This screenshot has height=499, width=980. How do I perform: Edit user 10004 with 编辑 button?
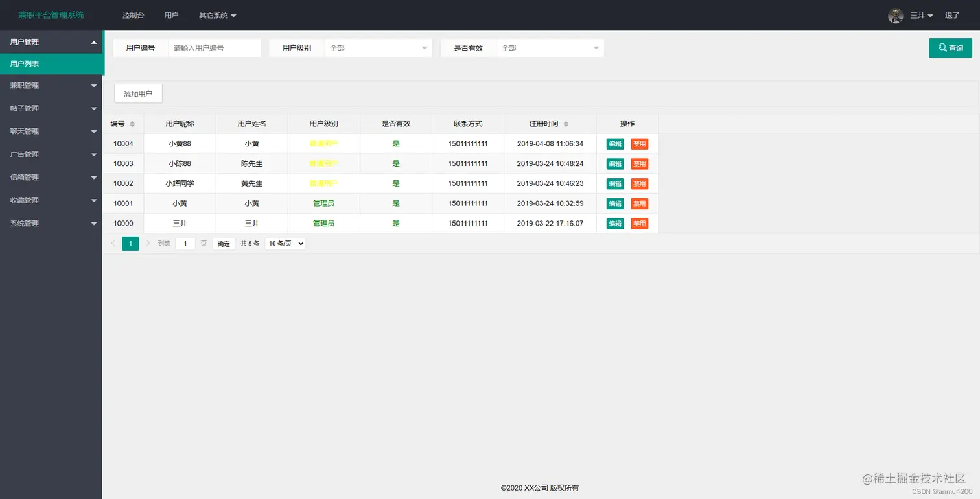(x=615, y=144)
